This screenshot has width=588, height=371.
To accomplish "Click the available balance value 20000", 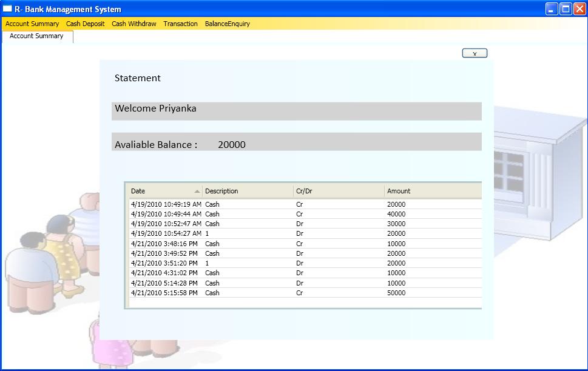I will (x=232, y=145).
